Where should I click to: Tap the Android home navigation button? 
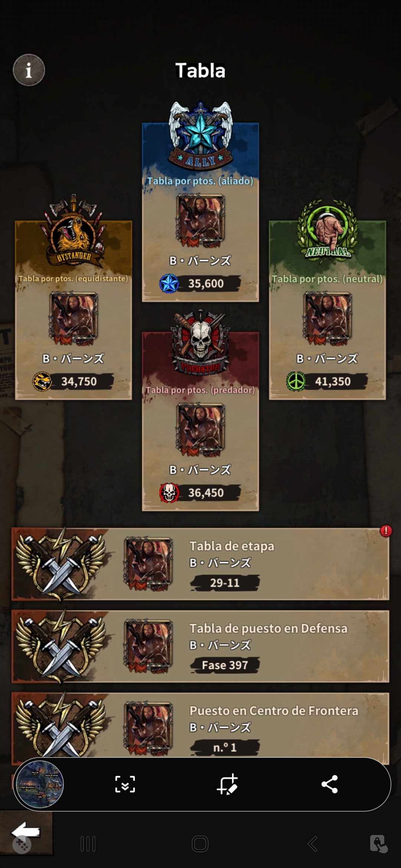(x=200, y=844)
